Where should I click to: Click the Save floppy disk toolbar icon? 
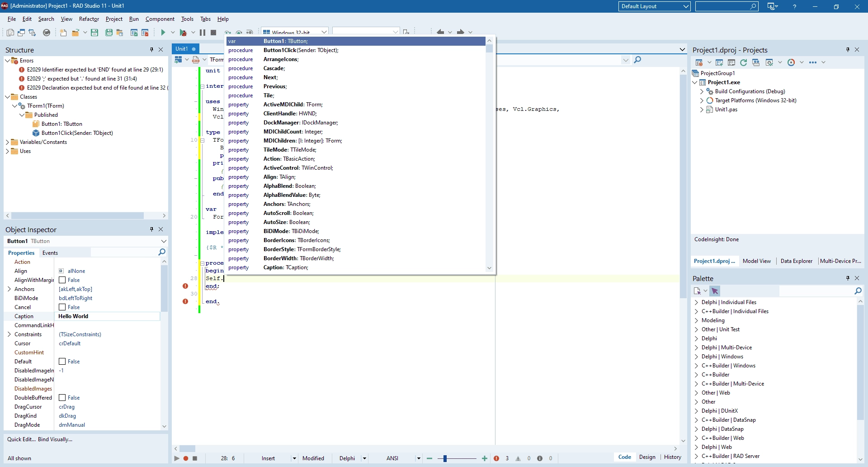(94, 33)
